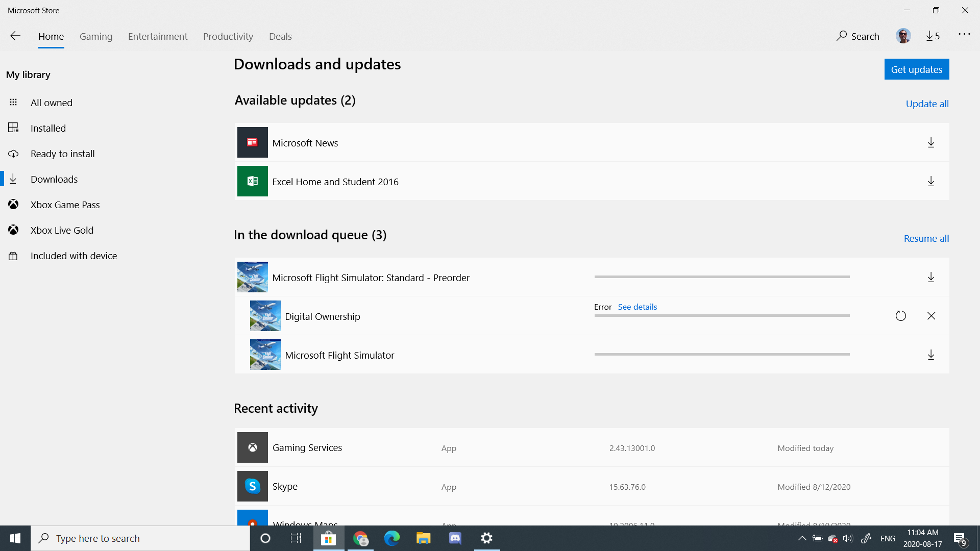Viewport: 980px width, 551px height.
Task: Click the taskbar search box
Action: [140, 538]
